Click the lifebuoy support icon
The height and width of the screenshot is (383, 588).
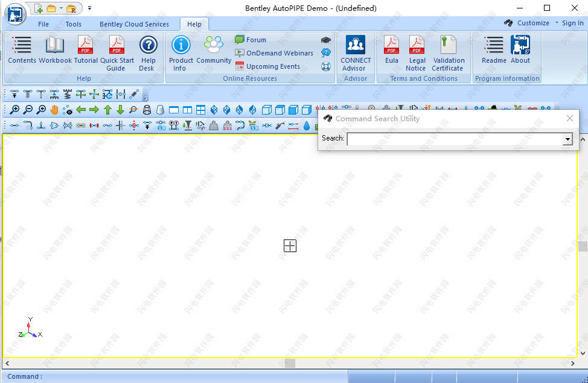[x=326, y=67]
